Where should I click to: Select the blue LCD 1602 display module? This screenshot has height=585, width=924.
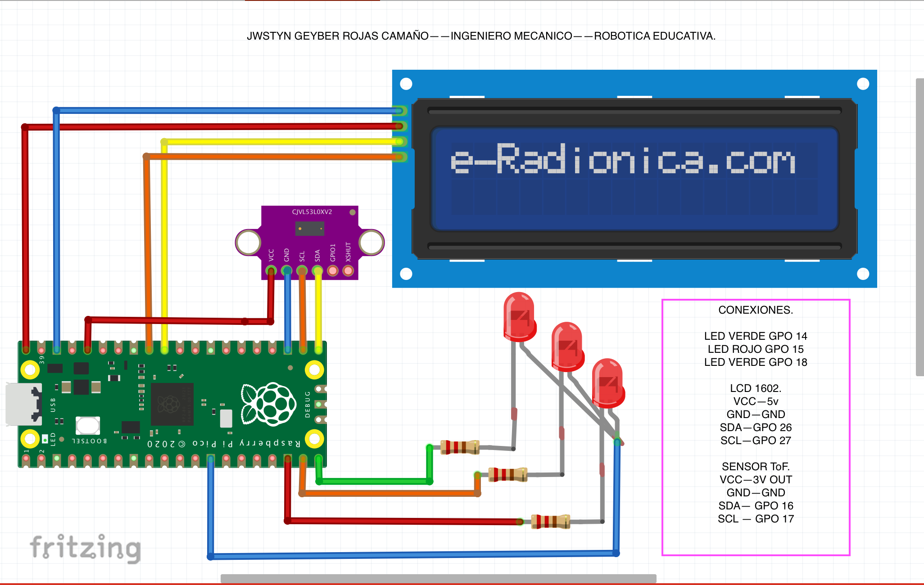[x=634, y=179]
